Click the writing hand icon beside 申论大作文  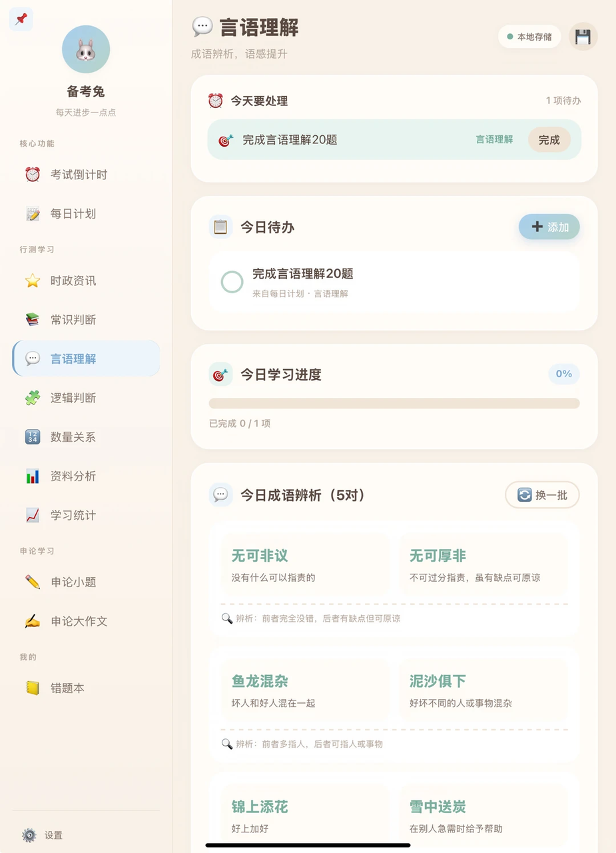(x=33, y=621)
